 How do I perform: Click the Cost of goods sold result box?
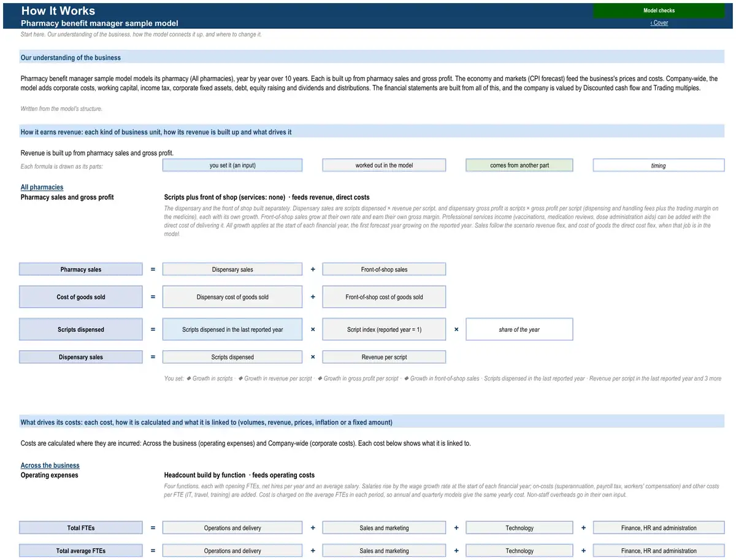81,297
